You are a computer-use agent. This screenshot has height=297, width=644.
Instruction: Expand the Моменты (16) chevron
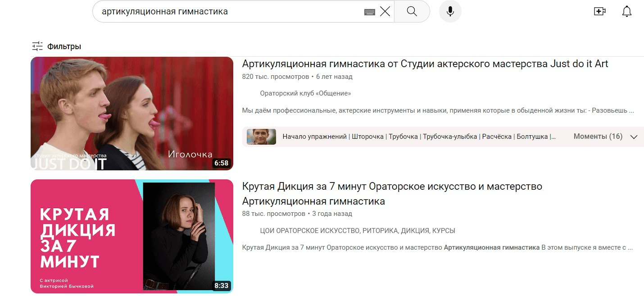coord(634,137)
